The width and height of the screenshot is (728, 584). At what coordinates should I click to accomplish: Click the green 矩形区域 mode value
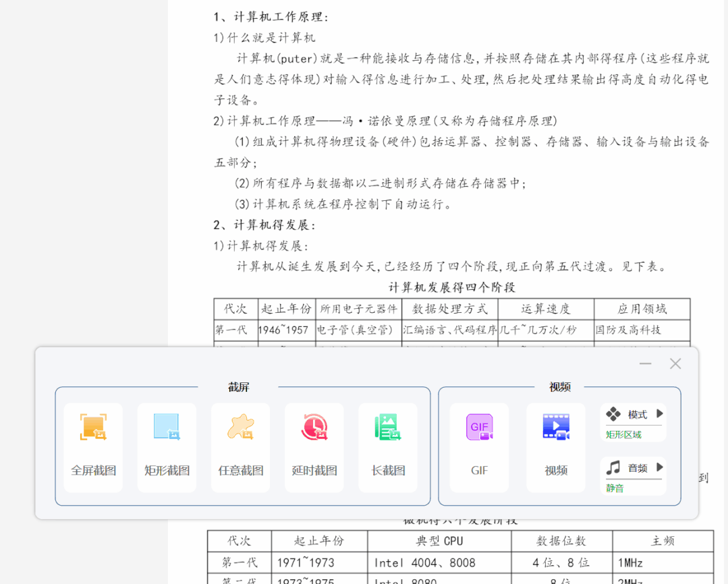[623, 435]
